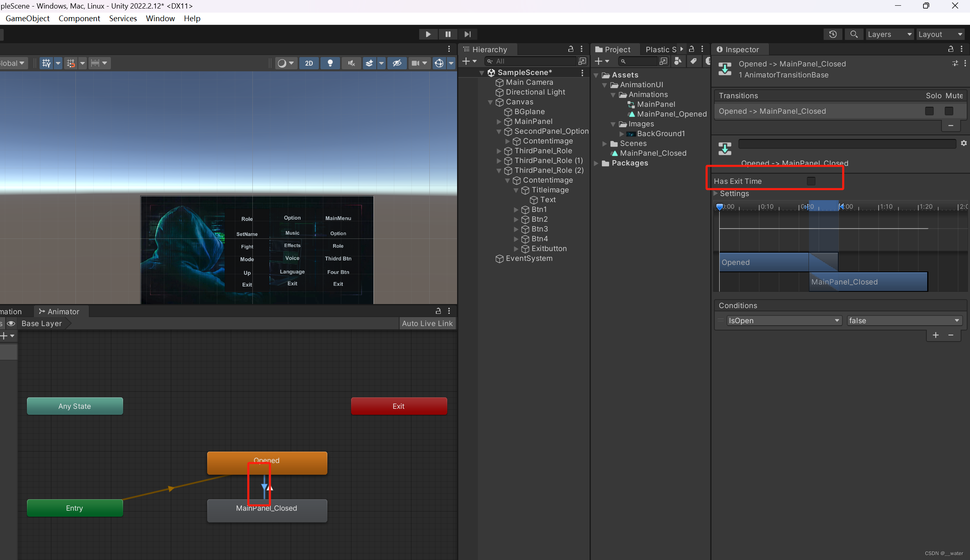
Task: Toggle the Gizmos sphere icon
Action: [x=439, y=63]
